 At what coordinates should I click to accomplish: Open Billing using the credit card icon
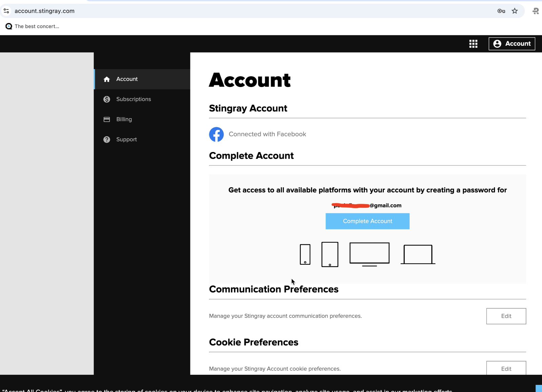[x=106, y=119]
